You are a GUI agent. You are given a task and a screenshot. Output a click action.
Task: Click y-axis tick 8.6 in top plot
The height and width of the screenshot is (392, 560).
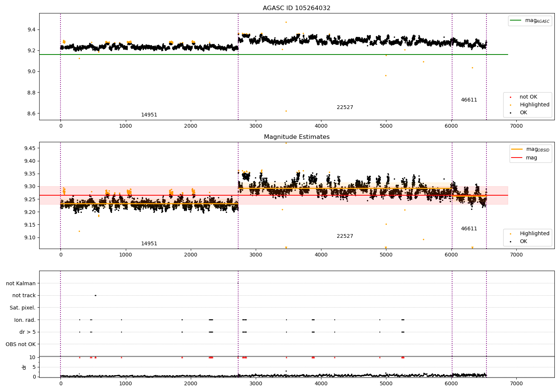point(31,114)
